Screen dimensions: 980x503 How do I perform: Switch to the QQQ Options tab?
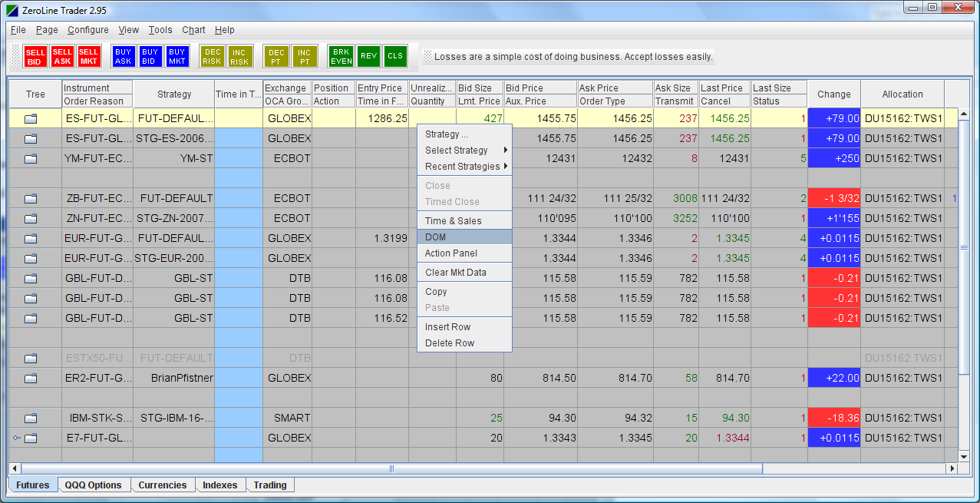[x=94, y=485]
